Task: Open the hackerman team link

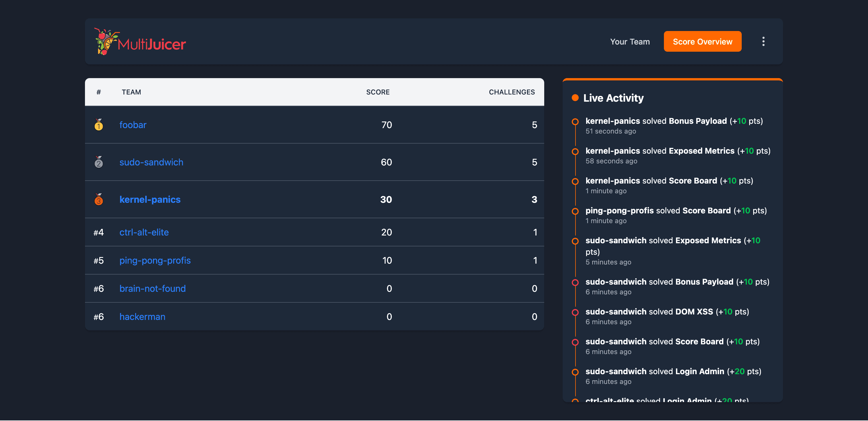Action: [142, 317]
